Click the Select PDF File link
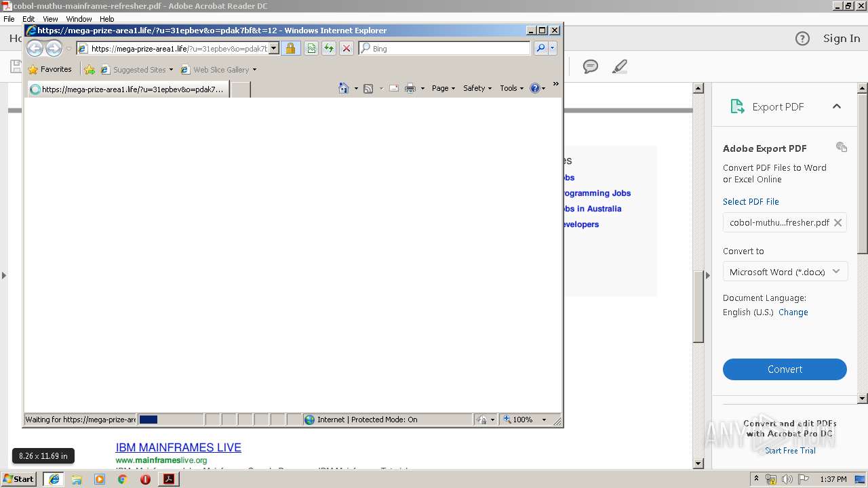 coord(751,201)
